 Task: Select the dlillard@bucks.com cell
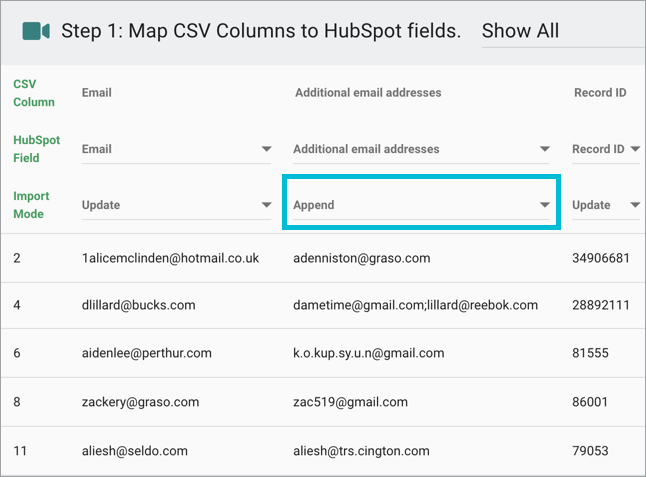138,305
